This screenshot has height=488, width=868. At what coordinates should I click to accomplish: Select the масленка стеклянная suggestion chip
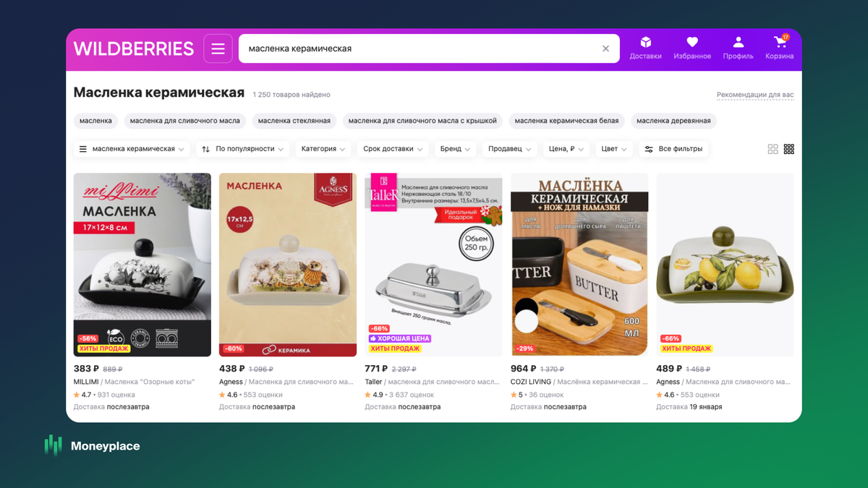point(294,121)
